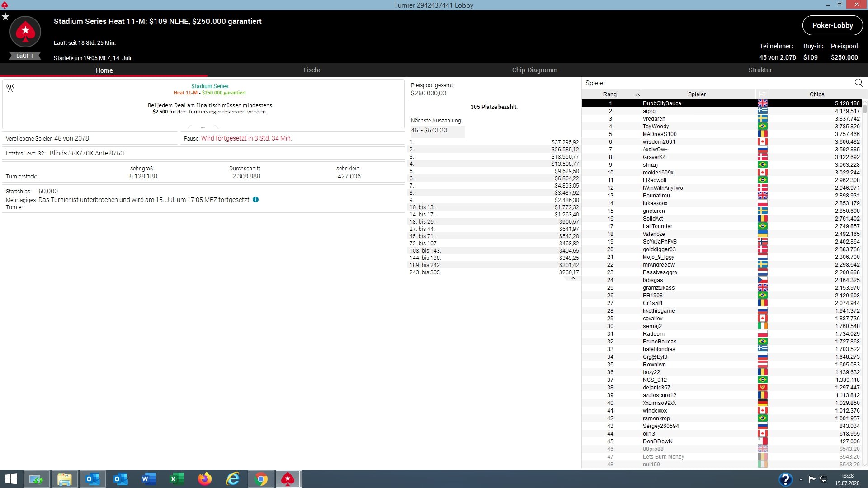The width and height of the screenshot is (868, 488).
Task: Collapse the payout list with the chevron
Action: (573, 279)
